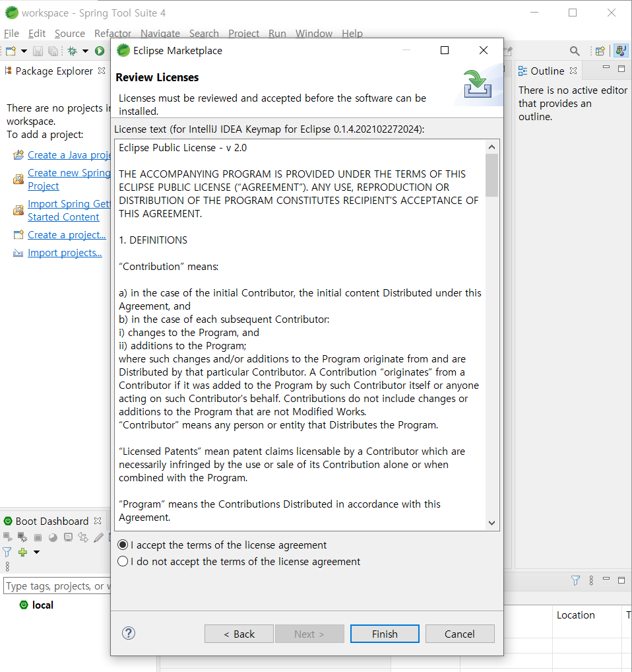This screenshot has height=672, width=632.
Task: Click the 'Create a project...' link
Action: (67, 235)
